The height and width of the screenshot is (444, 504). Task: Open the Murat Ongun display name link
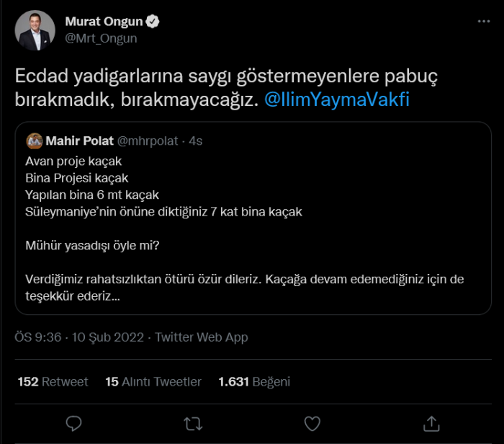104,22
